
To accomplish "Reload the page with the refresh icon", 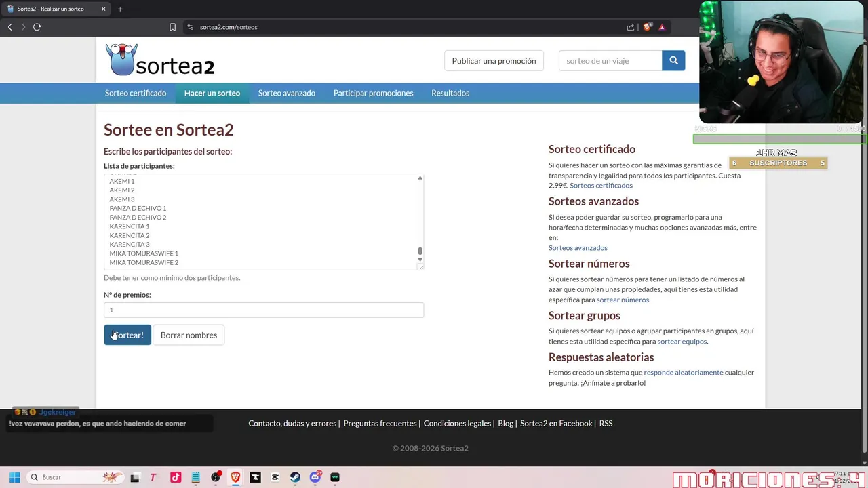I will click(x=37, y=27).
